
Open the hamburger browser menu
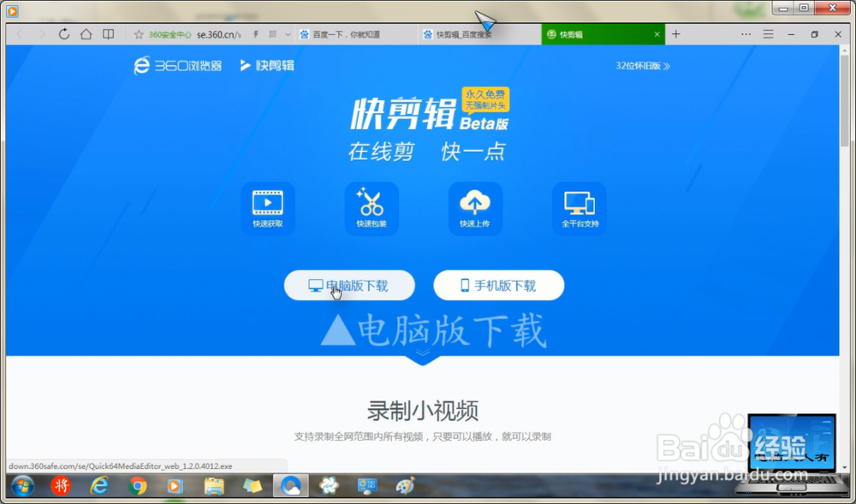tap(768, 34)
